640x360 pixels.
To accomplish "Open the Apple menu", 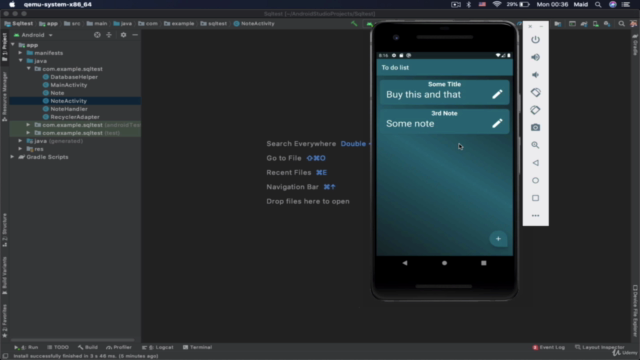I will point(12,4).
